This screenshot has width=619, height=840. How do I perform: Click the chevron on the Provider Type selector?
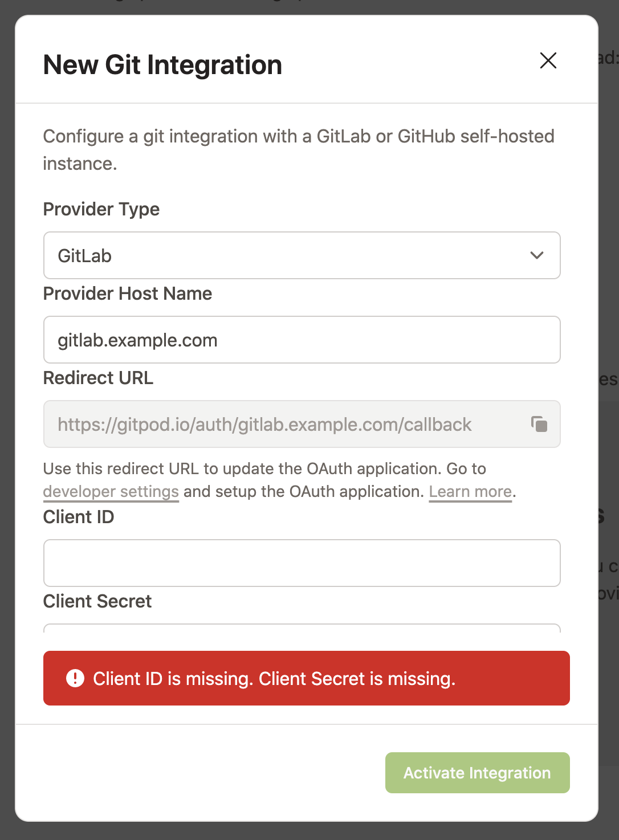(536, 255)
